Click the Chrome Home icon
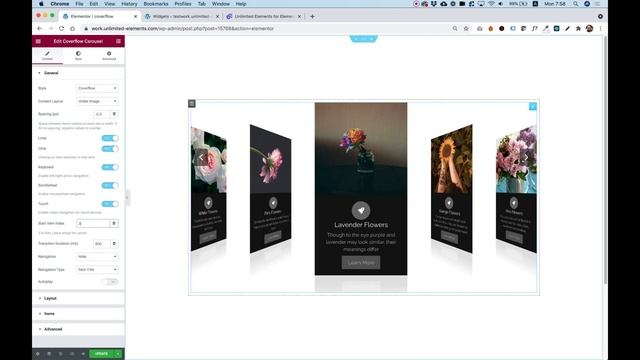This screenshot has width=640, height=360. pyautogui.click(x=72, y=29)
